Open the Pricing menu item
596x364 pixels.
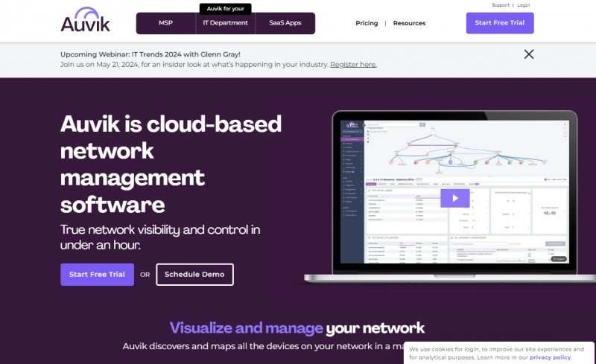367,23
